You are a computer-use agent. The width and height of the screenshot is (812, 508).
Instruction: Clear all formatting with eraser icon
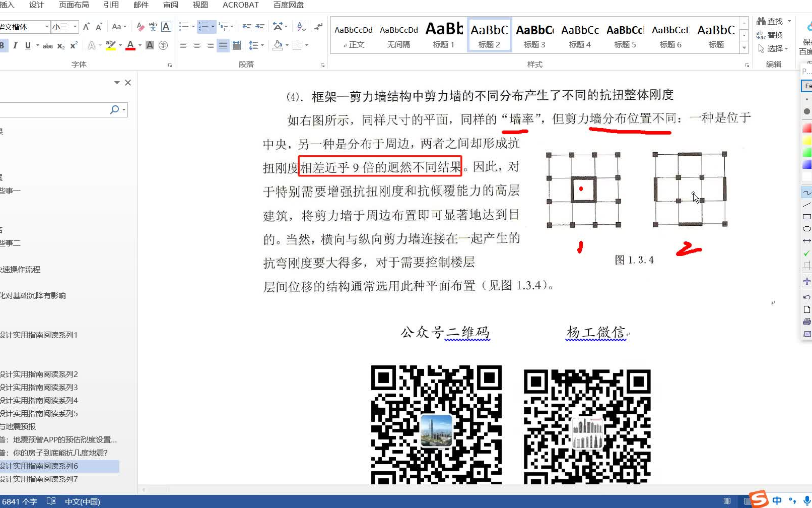pyautogui.click(x=141, y=27)
